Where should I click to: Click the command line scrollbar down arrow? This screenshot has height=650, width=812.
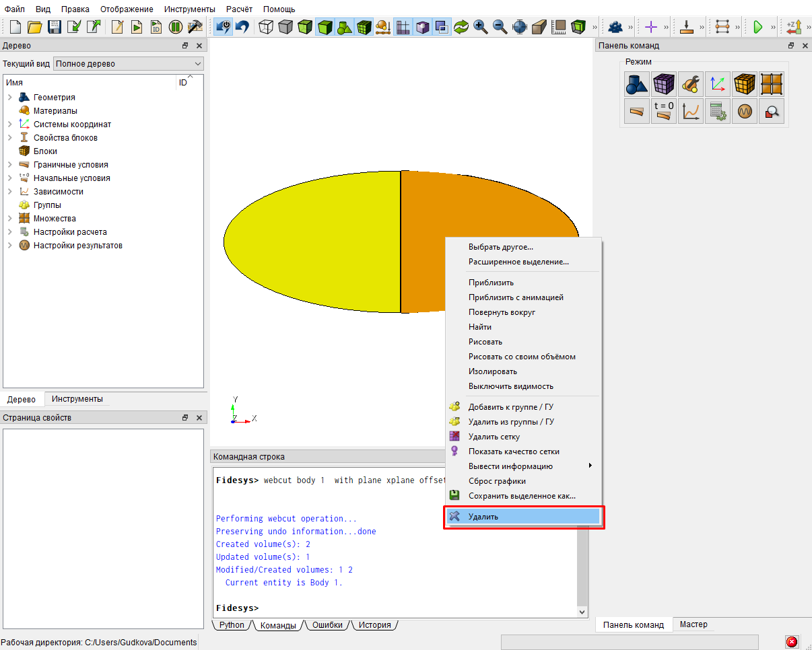[582, 612]
